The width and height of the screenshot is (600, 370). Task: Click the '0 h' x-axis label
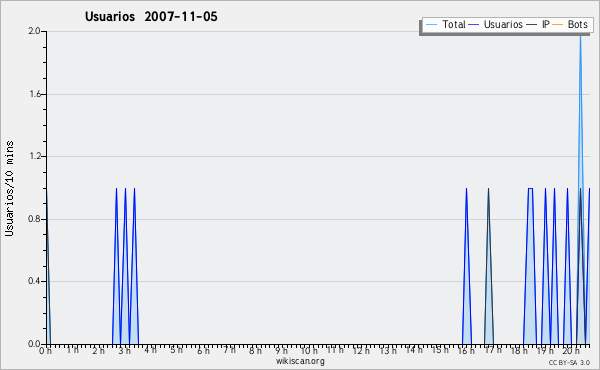point(45,351)
